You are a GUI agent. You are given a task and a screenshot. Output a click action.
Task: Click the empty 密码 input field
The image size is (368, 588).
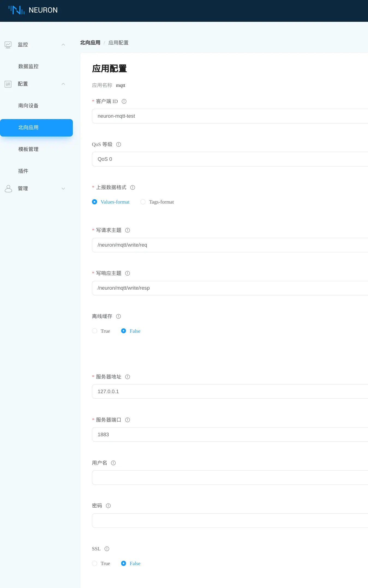click(x=230, y=520)
